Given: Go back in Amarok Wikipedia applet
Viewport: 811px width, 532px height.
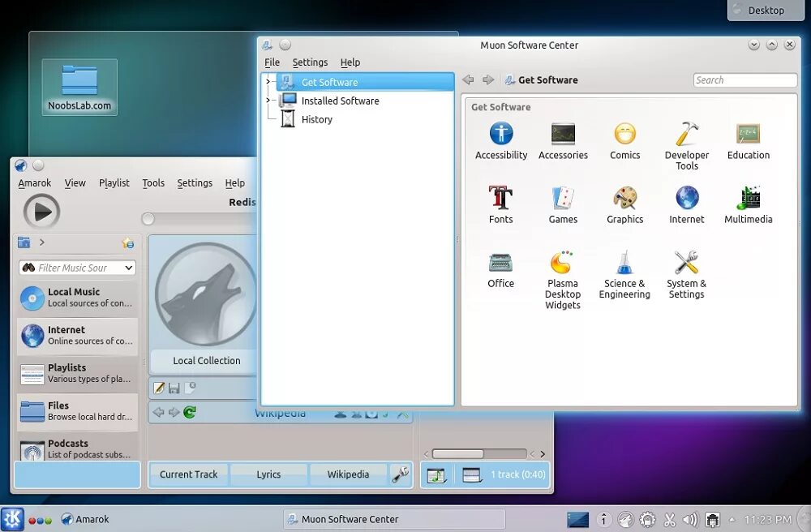Looking at the screenshot, I should pos(158,412).
